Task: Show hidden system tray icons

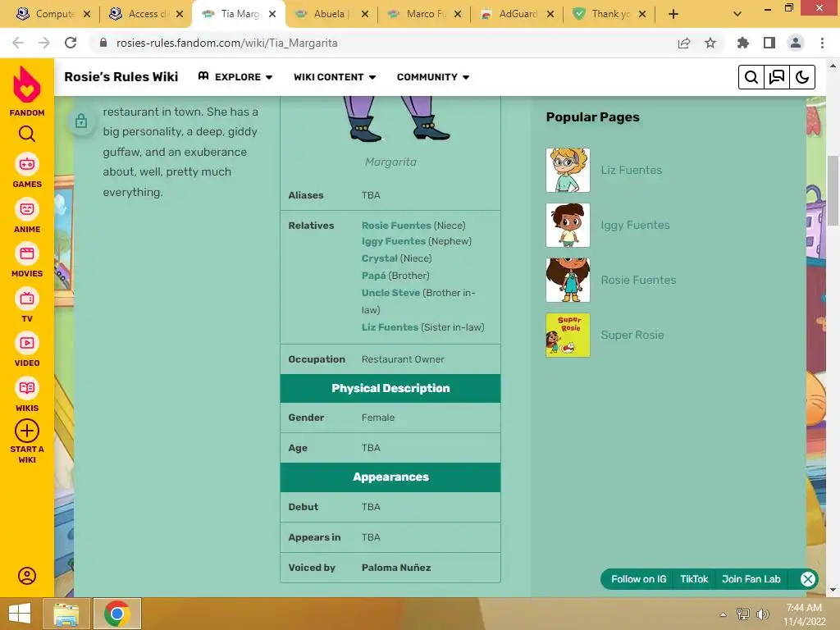Action: (724, 614)
